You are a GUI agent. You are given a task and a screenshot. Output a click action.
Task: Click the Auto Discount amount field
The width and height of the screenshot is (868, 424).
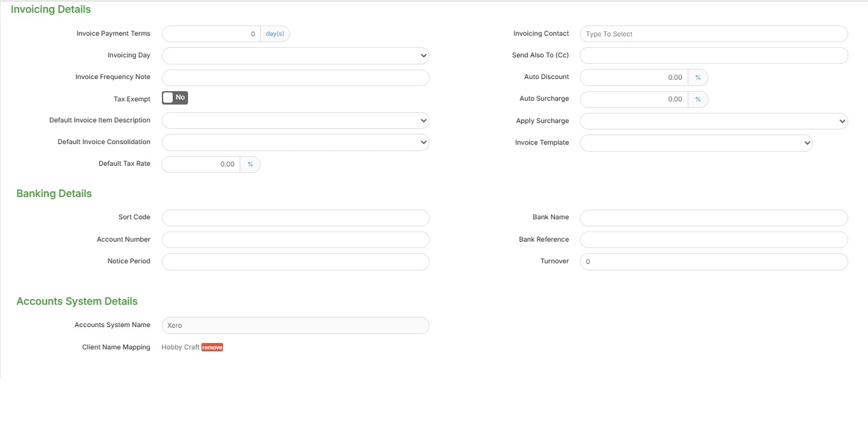point(633,78)
